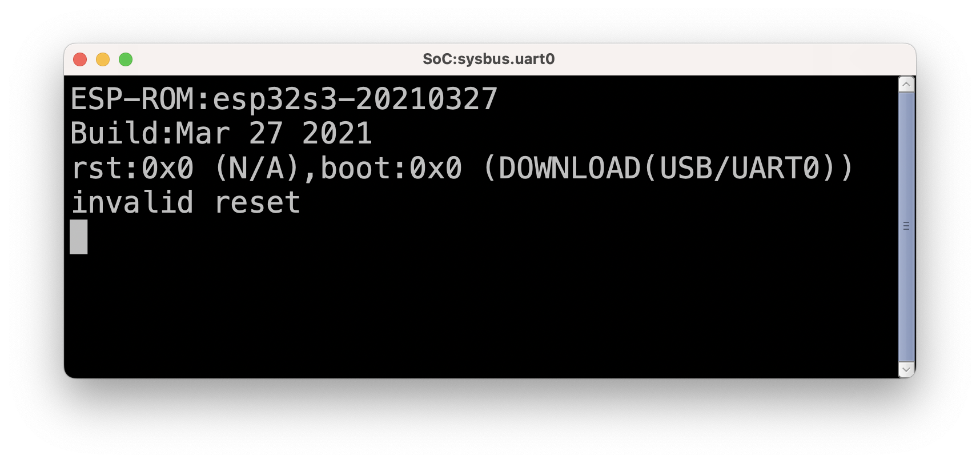Image resolution: width=980 pixels, height=463 pixels.
Task: Click the word "Build" in second line
Action: pos(114,134)
